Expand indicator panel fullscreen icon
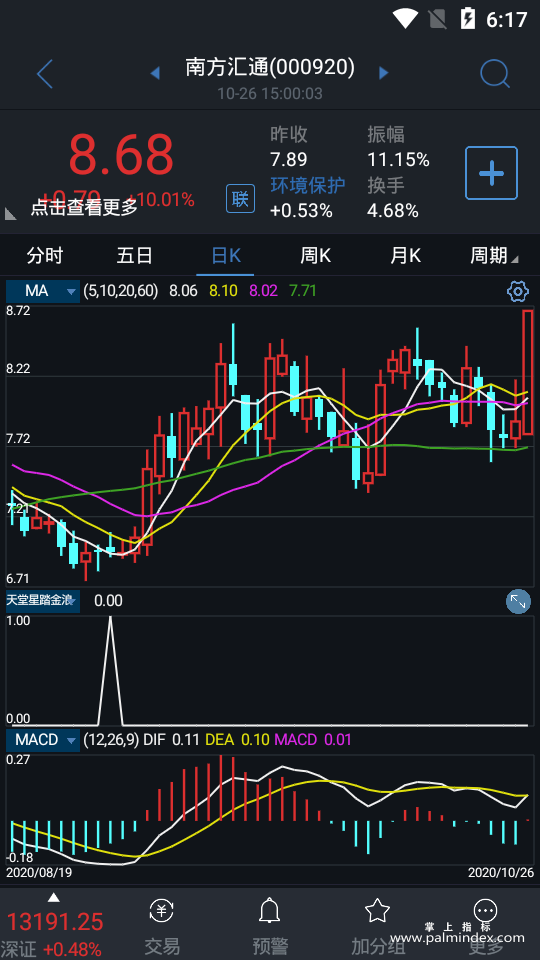Viewport: 540px width, 960px height. [x=518, y=602]
